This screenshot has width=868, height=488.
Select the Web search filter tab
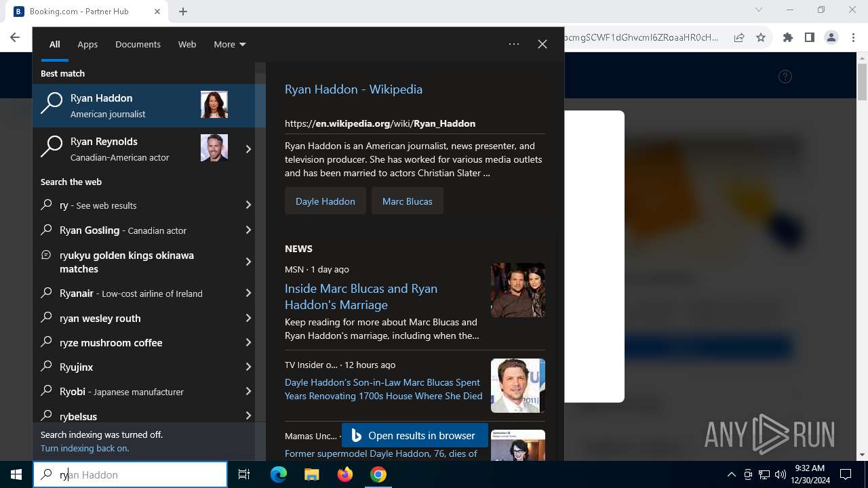point(187,45)
